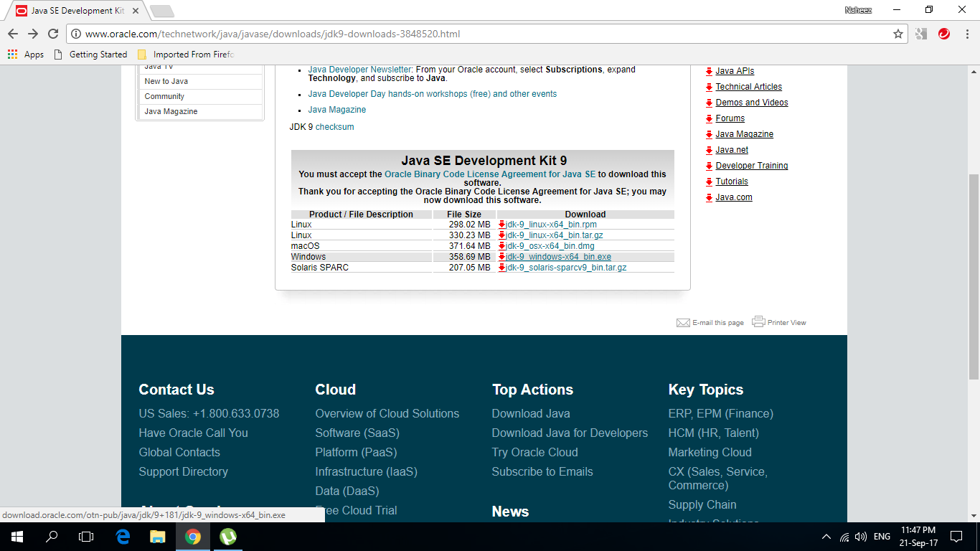
Task: Click red arrow beside Technical Articles
Action: point(709,87)
